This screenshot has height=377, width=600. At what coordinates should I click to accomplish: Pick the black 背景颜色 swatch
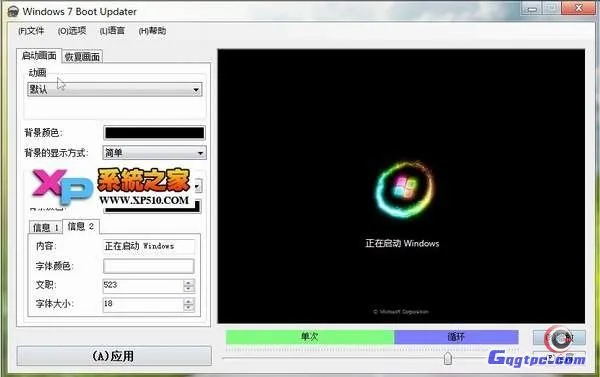tap(155, 133)
